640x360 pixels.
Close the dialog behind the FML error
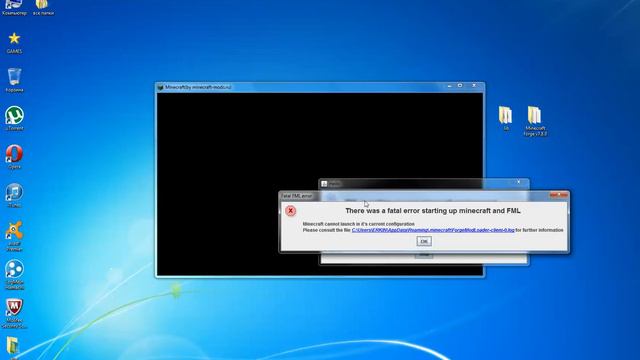click(x=518, y=182)
